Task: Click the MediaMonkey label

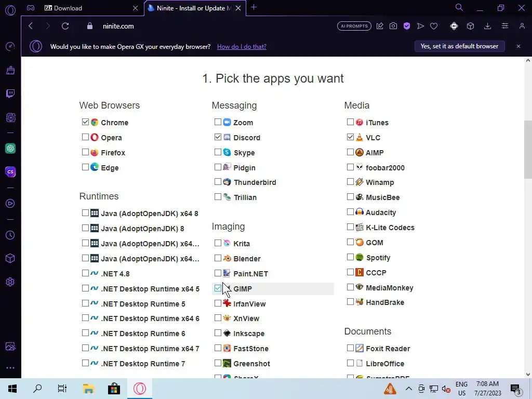Action: click(x=390, y=288)
